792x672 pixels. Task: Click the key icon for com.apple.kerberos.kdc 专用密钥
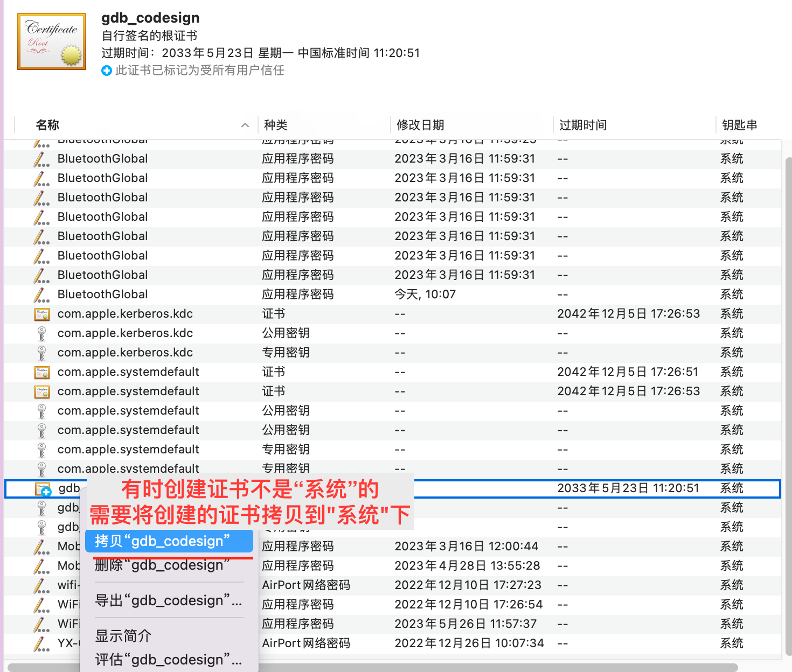pos(42,353)
